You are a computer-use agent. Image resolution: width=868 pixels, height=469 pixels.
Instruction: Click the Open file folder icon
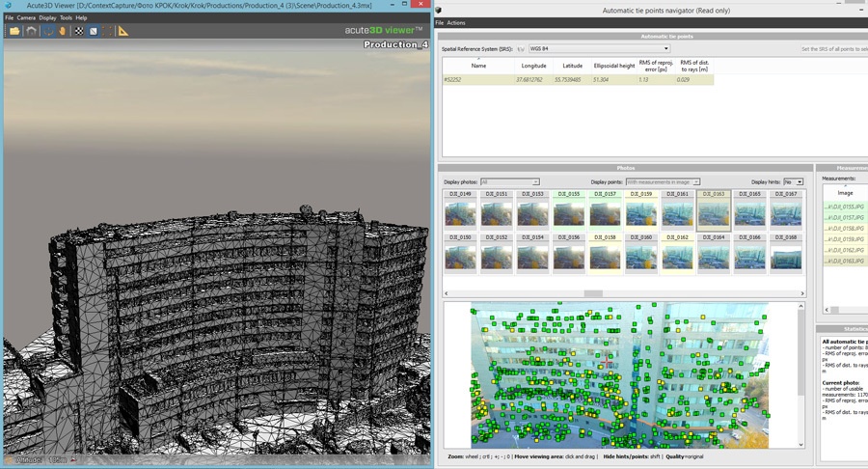tap(14, 31)
